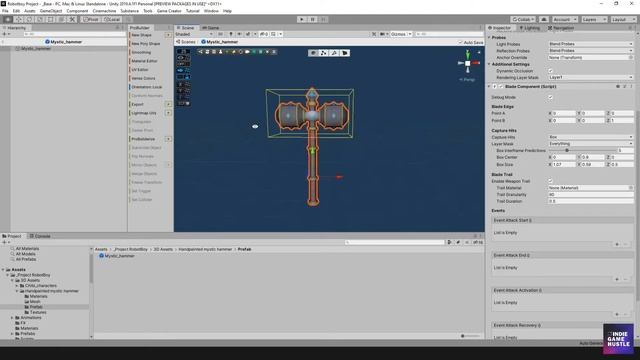Open the Light Probes dropdown
Viewport: 640px width, 360px height.
click(591, 44)
